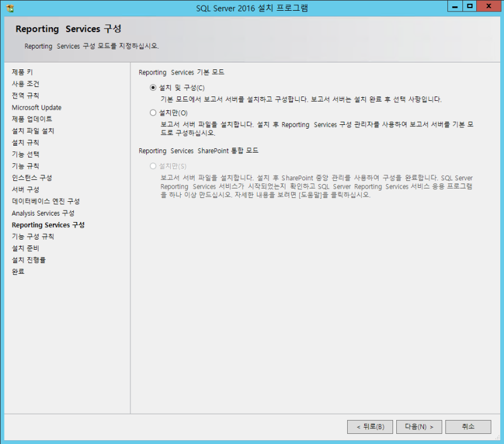Maximize the SQL Server 2016 setup window

point(469,6)
